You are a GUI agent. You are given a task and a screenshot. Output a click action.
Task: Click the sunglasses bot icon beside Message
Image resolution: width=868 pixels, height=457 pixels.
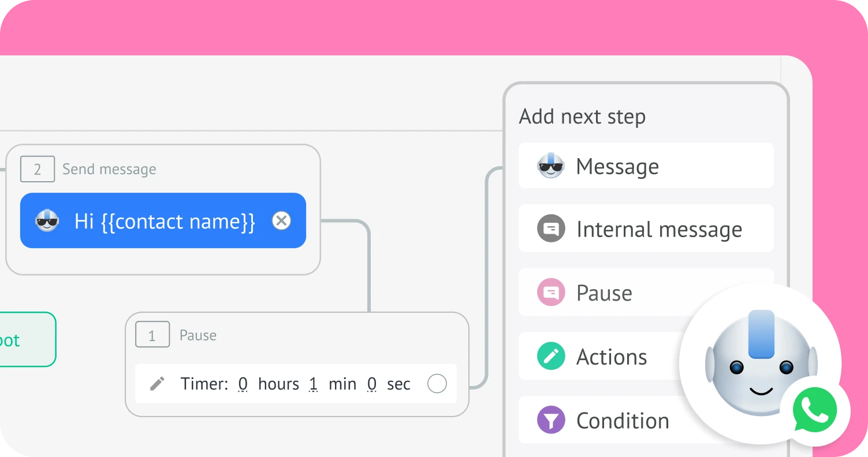(550, 166)
